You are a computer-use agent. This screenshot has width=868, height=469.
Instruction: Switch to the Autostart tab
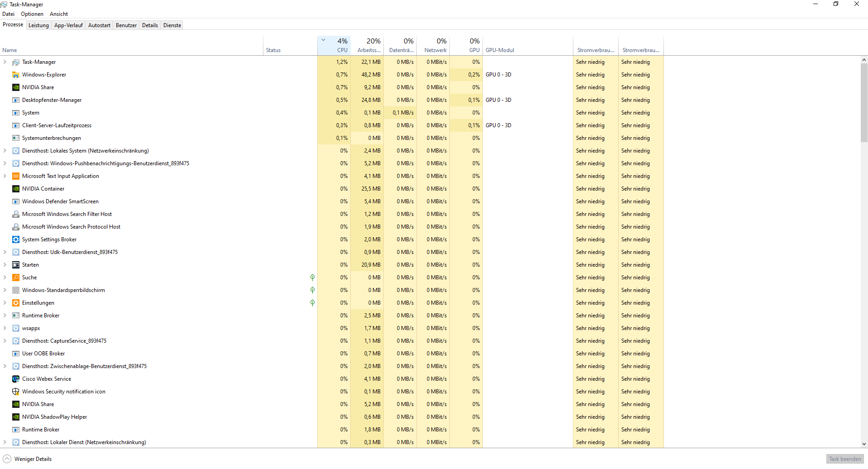tap(99, 25)
